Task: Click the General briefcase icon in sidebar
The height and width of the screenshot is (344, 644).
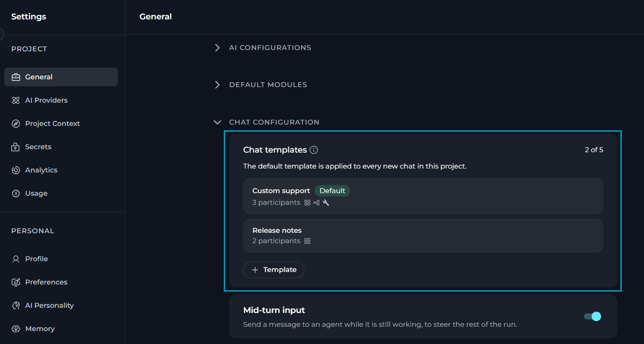Action: click(16, 77)
